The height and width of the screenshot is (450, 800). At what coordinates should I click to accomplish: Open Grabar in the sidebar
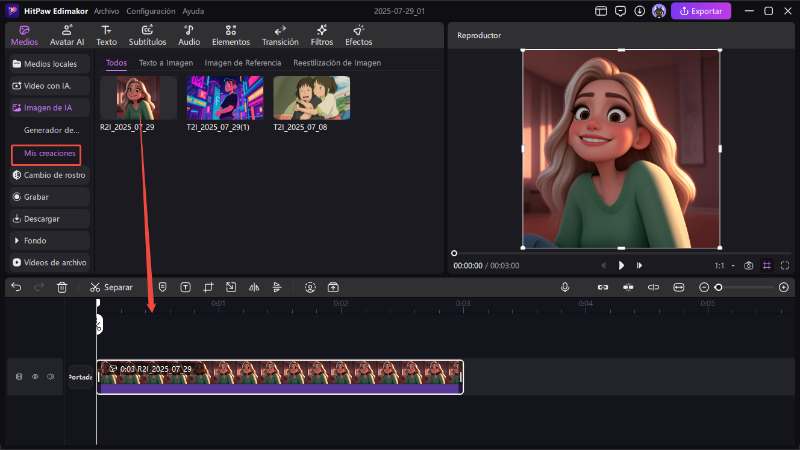point(49,197)
